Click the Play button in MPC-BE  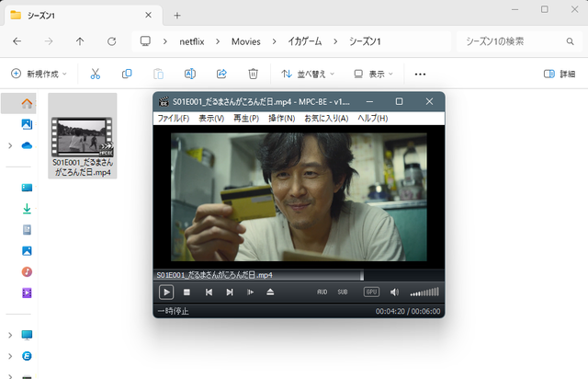(x=166, y=292)
